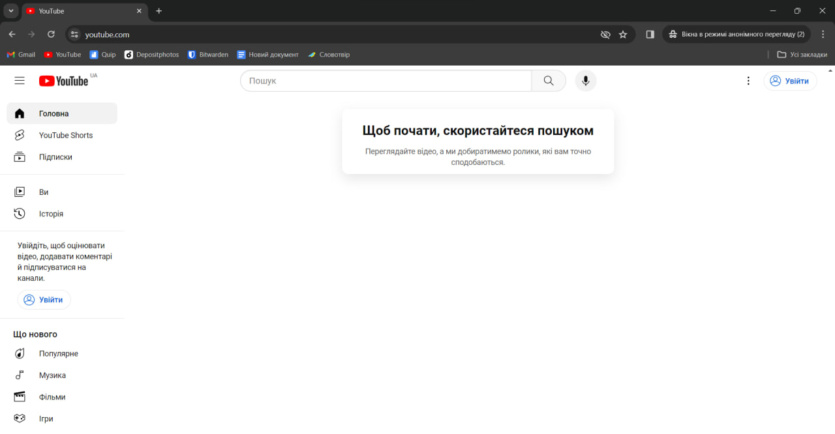835x434 pixels.
Task: Click the site information icon in address bar
Action: click(x=75, y=35)
